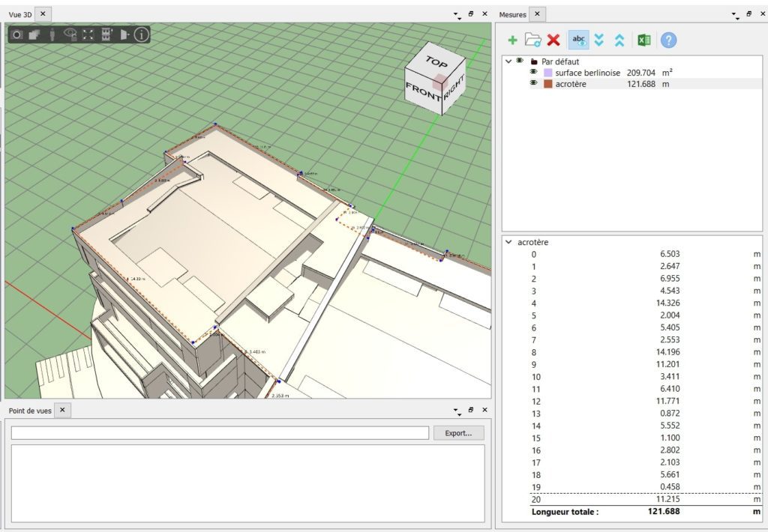
Task: Select the Point de vues tab
Action: point(30,411)
